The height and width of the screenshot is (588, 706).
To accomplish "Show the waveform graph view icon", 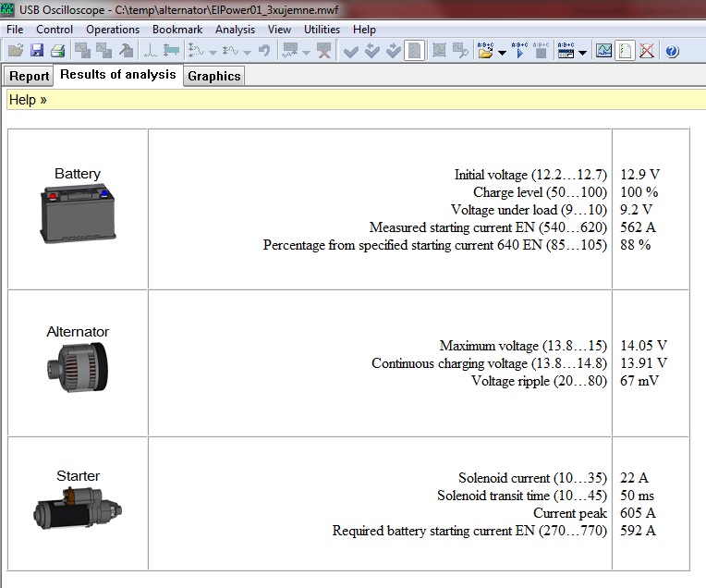I will point(603,52).
